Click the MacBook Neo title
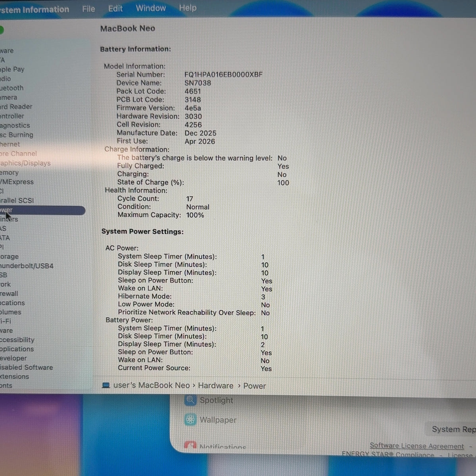Image resolution: width=476 pixels, height=476 pixels. tap(127, 29)
